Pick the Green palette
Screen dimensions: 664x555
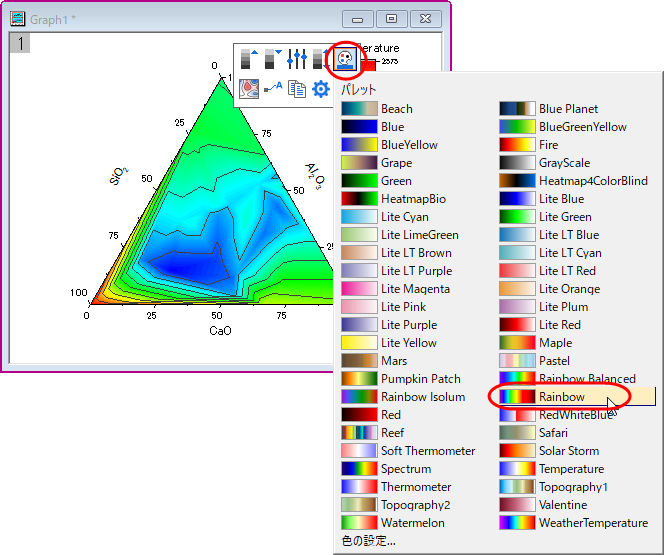click(x=376, y=181)
